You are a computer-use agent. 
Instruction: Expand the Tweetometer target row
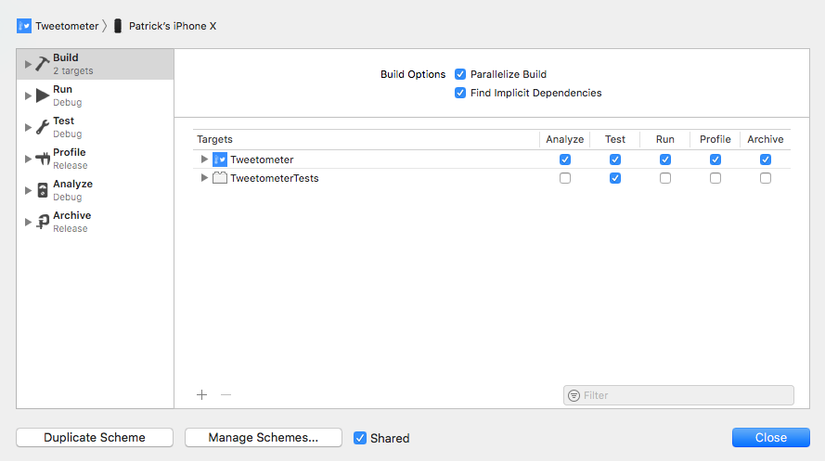click(x=204, y=159)
